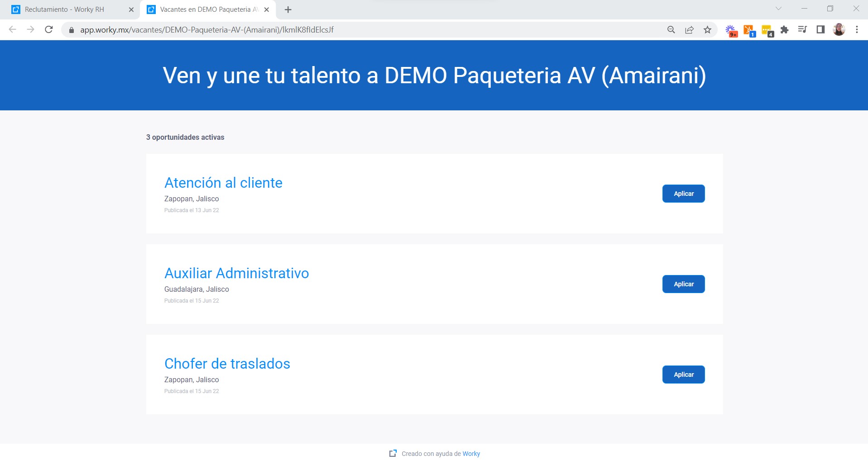Reload the current page
The width and height of the screenshot is (868, 460).
pos(49,30)
